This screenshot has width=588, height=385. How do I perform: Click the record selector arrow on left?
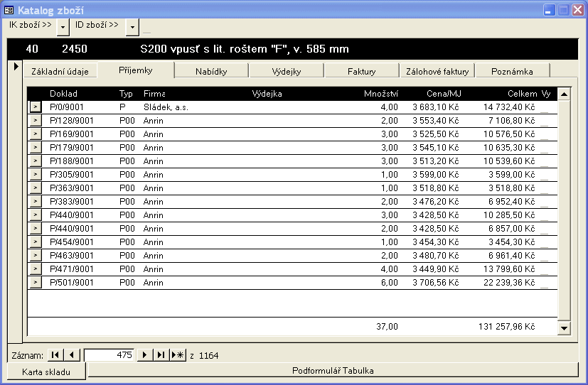pos(16,67)
